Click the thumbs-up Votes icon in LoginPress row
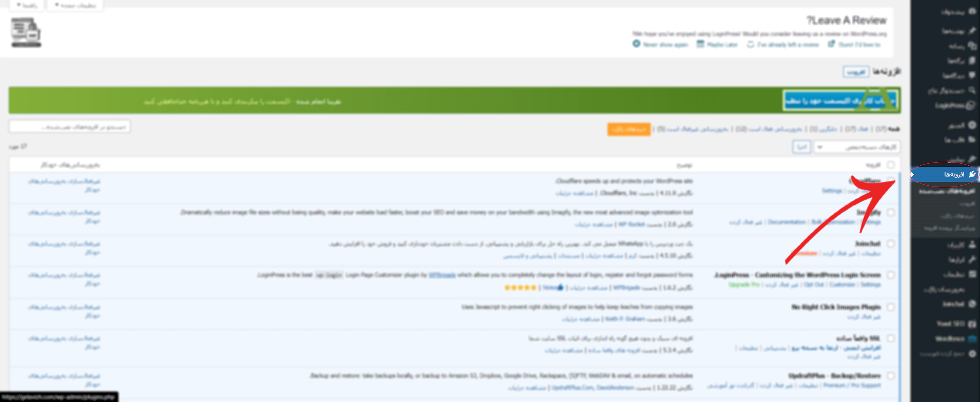The width and height of the screenshot is (980, 402). click(560, 287)
